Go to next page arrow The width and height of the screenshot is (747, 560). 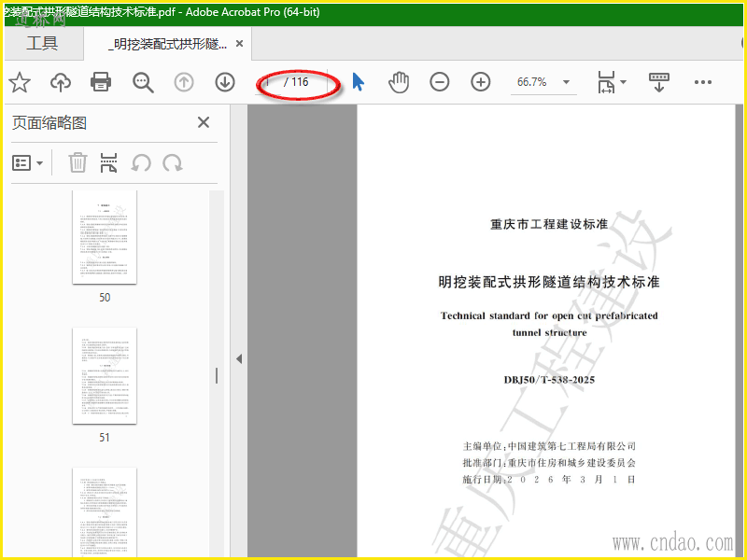click(x=225, y=82)
